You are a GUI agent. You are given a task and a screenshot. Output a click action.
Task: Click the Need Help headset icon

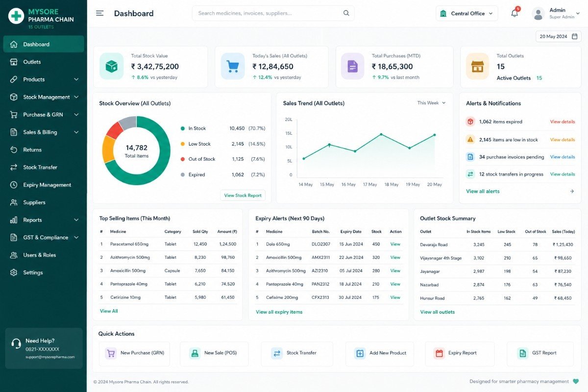tap(16, 343)
